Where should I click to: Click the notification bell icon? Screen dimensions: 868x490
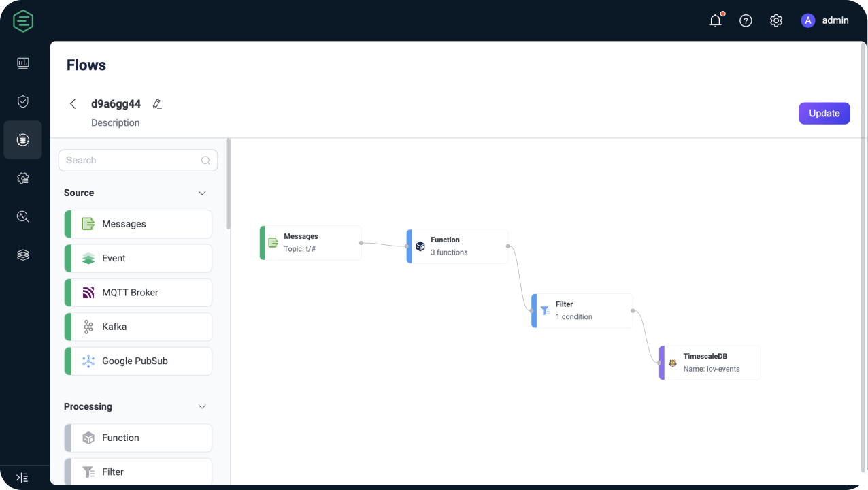pyautogui.click(x=715, y=20)
